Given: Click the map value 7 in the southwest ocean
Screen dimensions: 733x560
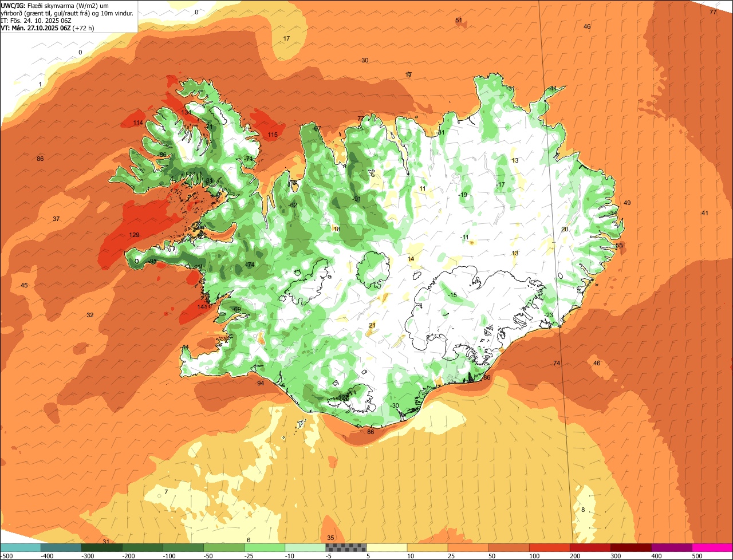Looking at the screenshot, I should [x=166, y=492].
